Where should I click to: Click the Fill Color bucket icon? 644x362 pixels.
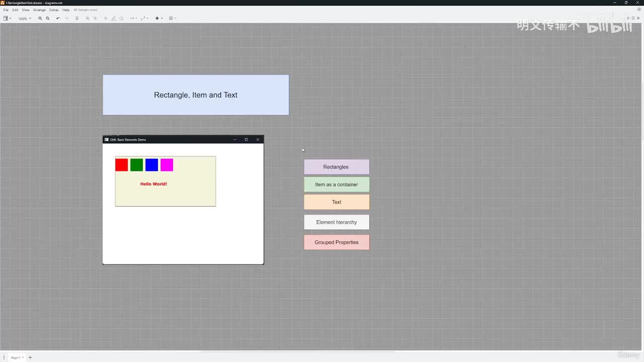click(x=106, y=19)
